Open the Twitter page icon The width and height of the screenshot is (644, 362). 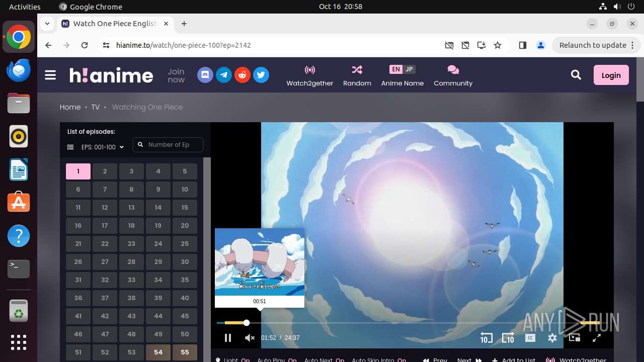[261, 75]
